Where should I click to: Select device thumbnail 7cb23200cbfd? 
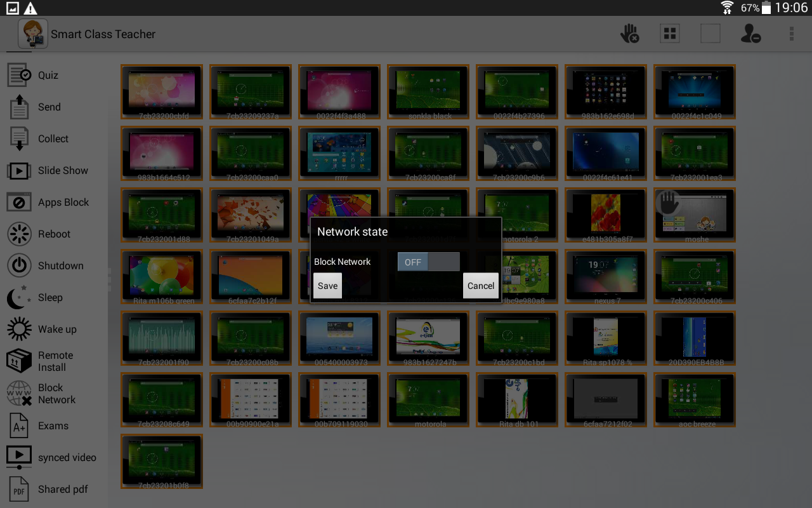162,91
